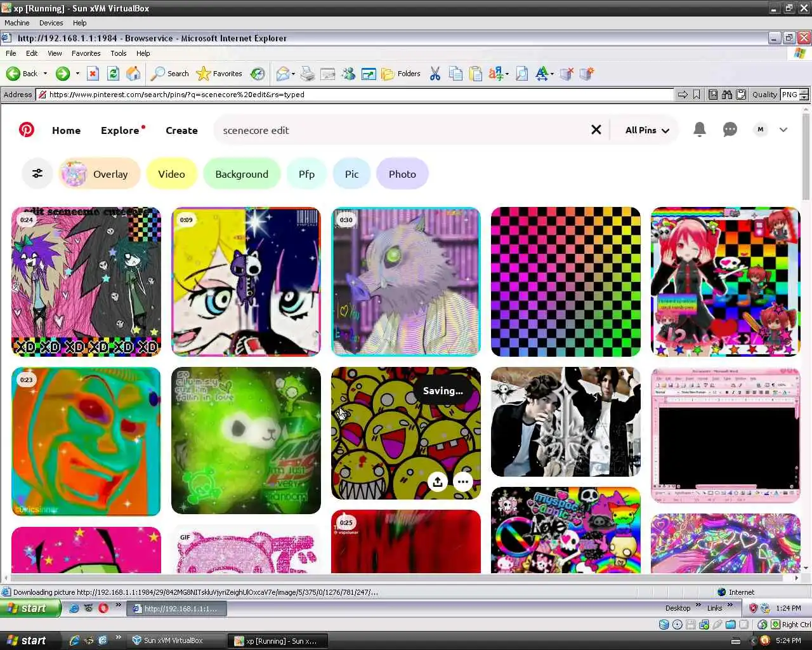The height and width of the screenshot is (650, 812).
Task: Open the Forward button history dropdown arrow
Action: (x=77, y=74)
